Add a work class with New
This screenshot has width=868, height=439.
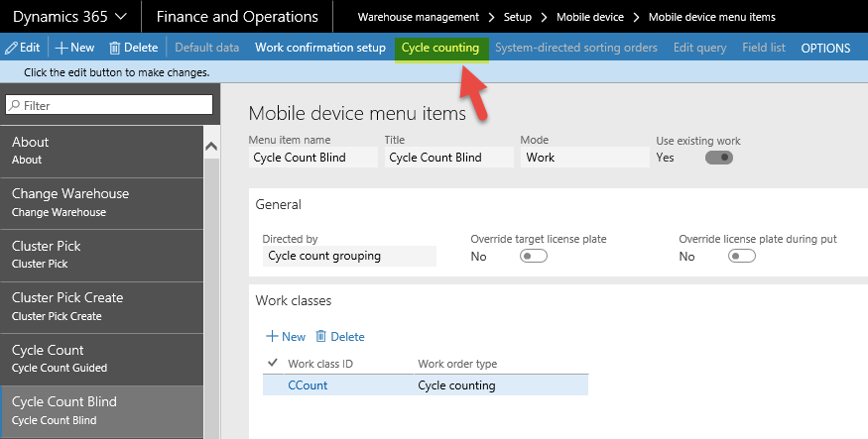[x=286, y=337]
